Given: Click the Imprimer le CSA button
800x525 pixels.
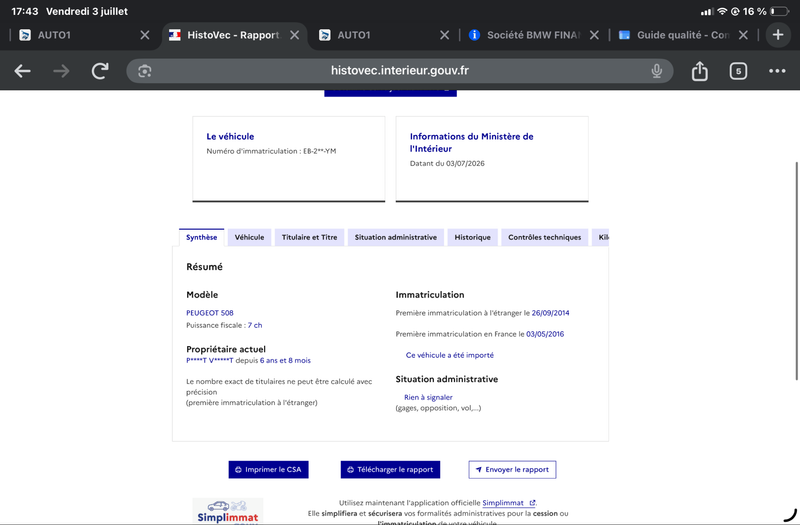Looking at the screenshot, I should pyautogui.click(x=268, y=469).
